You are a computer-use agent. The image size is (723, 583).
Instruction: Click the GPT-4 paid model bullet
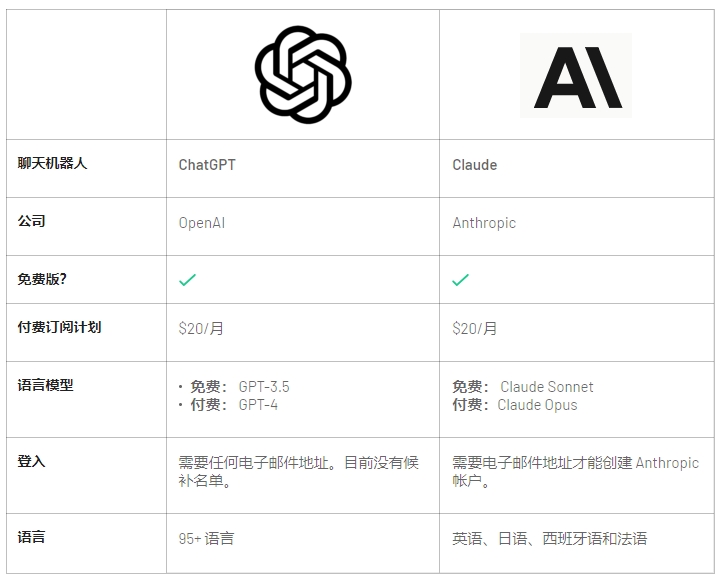228,405
